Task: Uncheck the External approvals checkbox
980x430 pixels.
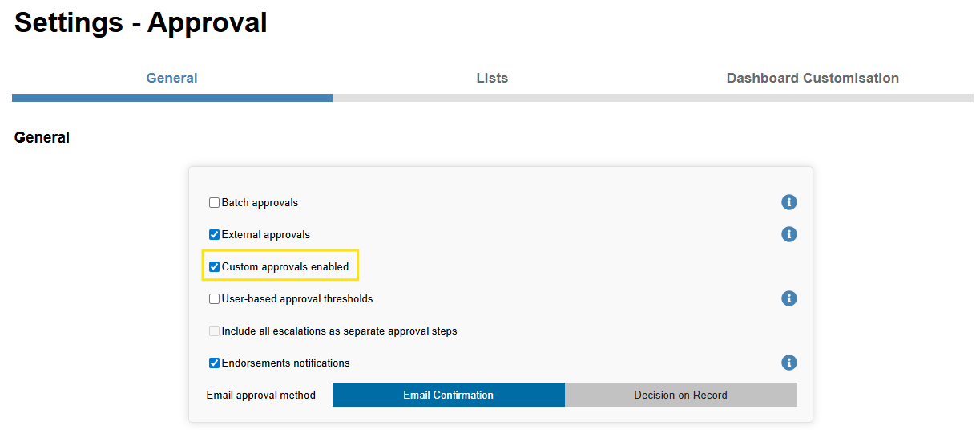Action: (x=214, y=235)
